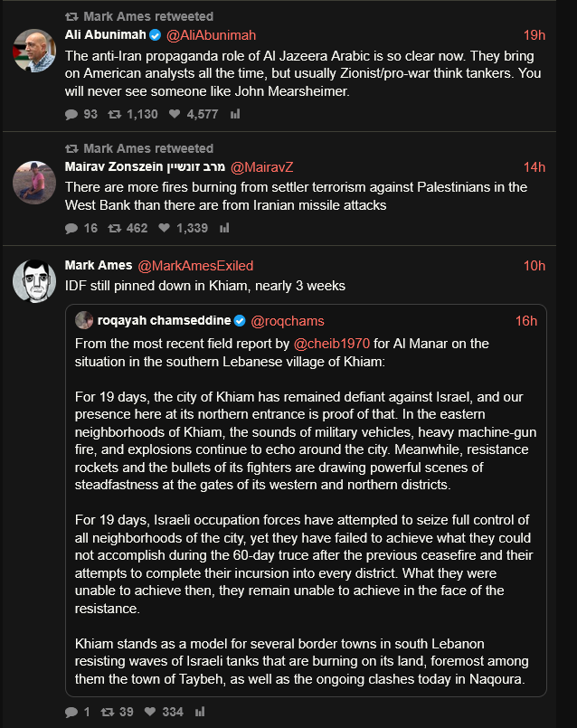Reply to Mairav Zonszein's tweet
This screenshot has height=728, width=577.
71,228
